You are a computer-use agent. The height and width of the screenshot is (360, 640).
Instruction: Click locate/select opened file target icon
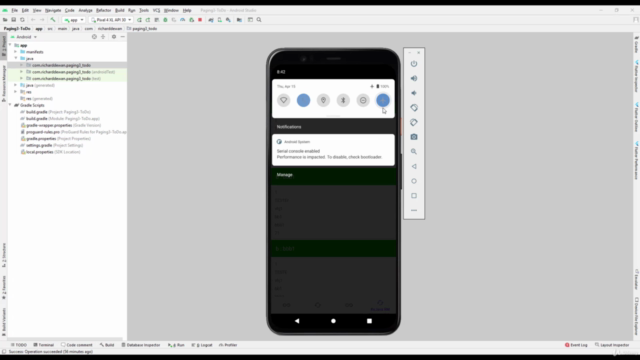[x=94, y=37]
